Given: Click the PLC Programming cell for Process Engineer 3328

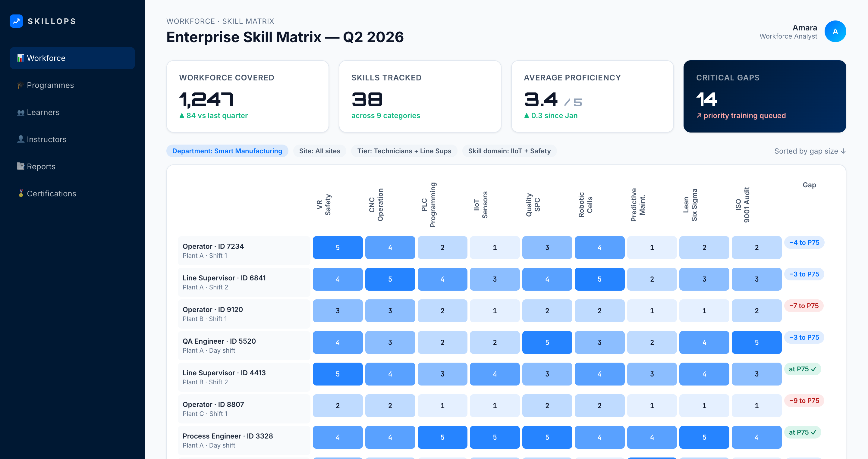Looking at the screenshot, I should 442,437.
